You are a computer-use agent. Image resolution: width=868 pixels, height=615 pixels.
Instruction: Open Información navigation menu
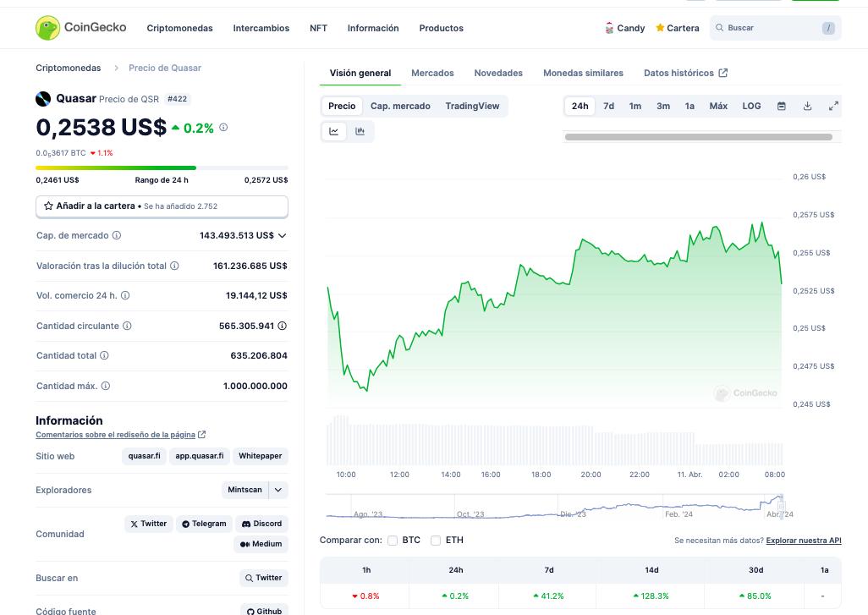point(373,28)
